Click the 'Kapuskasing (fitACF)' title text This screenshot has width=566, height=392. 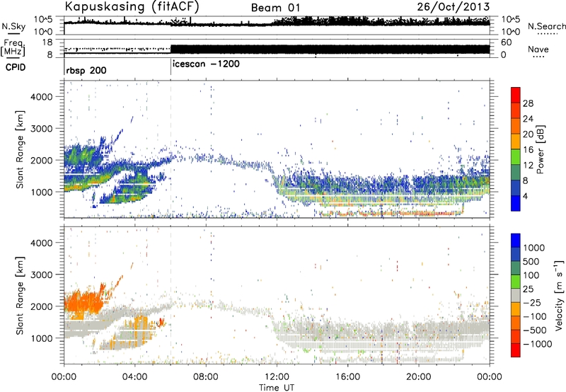132,6
